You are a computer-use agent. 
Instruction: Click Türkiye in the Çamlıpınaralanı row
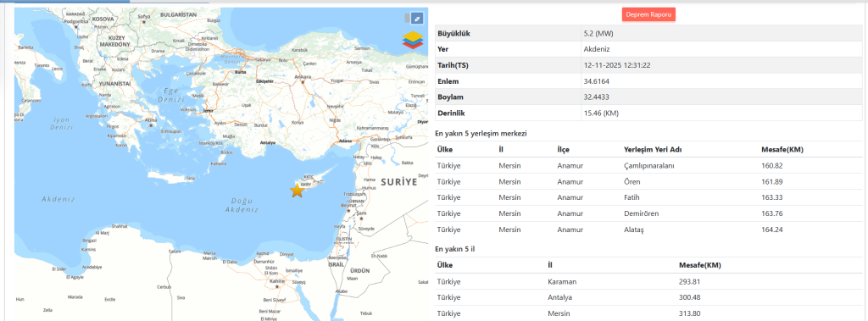point(449,165)
